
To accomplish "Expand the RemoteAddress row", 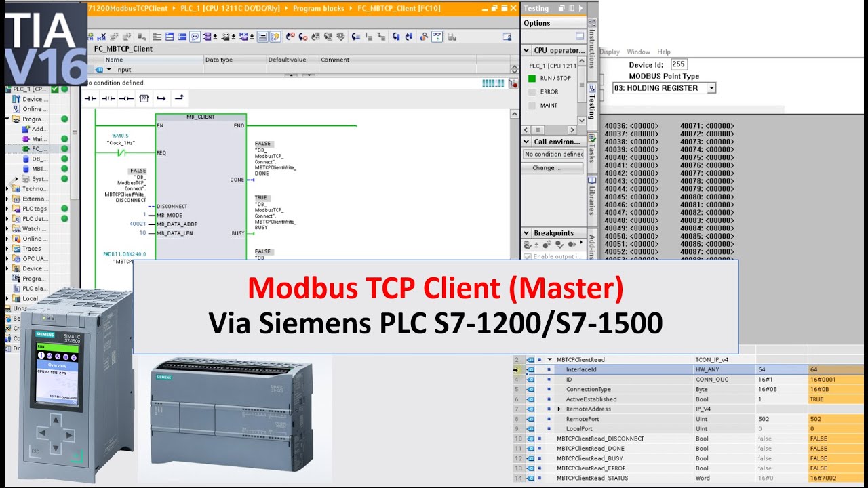I will [x=559, y=409].
